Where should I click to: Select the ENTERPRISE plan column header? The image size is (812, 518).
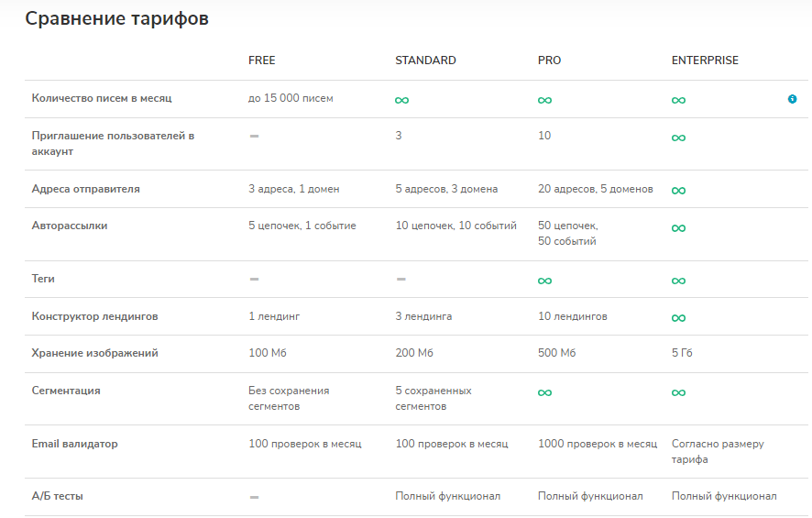point(705,61)
